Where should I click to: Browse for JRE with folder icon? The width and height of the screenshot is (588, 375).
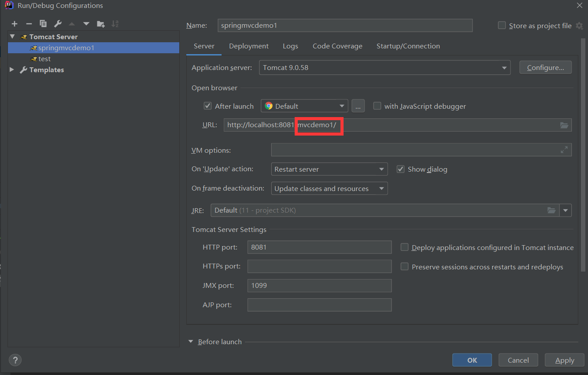551,210
